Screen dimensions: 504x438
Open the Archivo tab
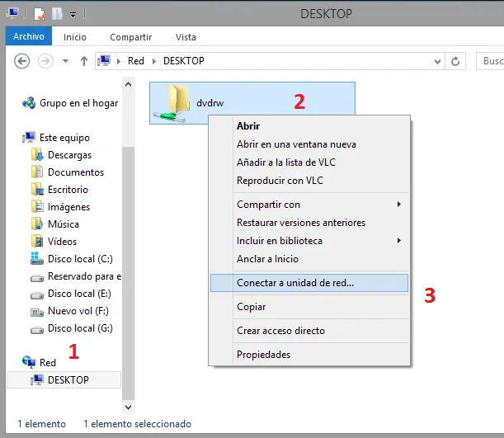coord(29,36)
